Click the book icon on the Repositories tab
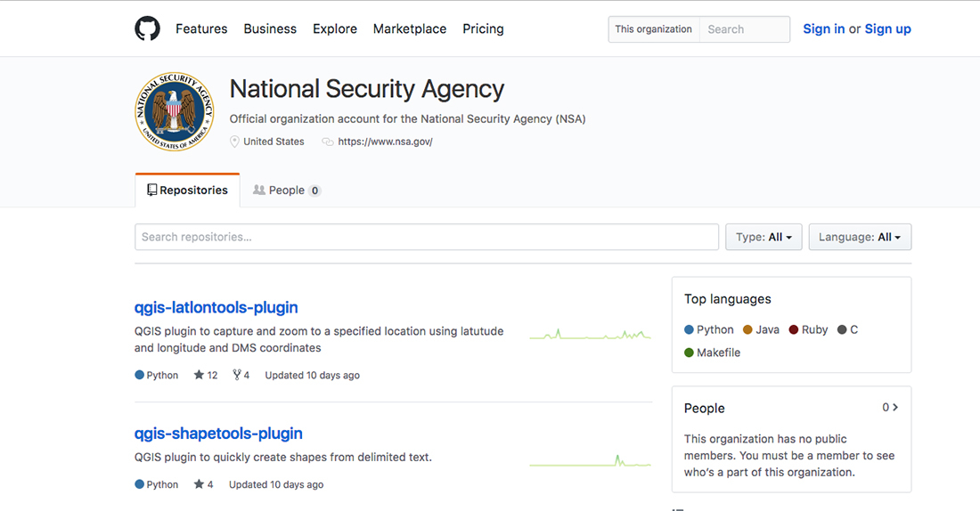The height and width of the screenshot is (511, 980). point(151,190)
